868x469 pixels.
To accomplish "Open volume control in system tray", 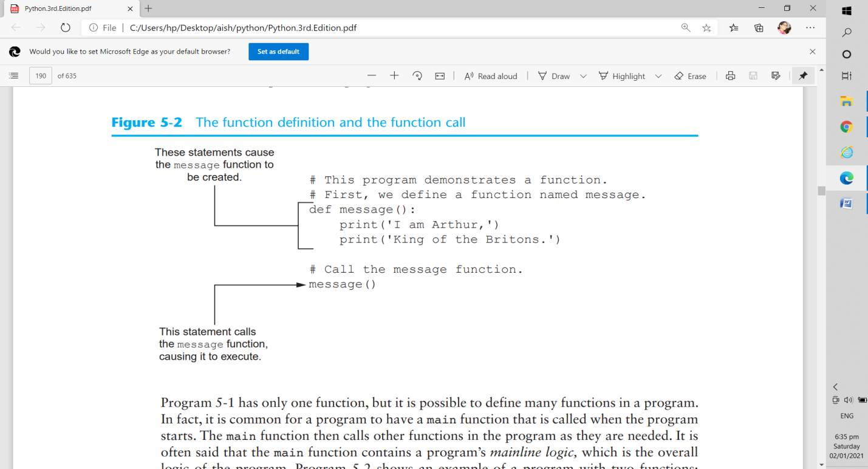I will tap(849, 400).
